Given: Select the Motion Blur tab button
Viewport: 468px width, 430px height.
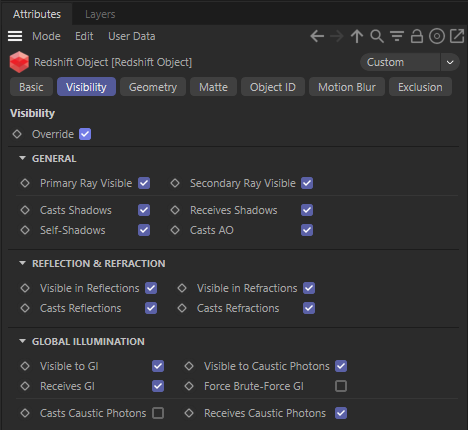Looking at the screenshot, I should [347, 87].
